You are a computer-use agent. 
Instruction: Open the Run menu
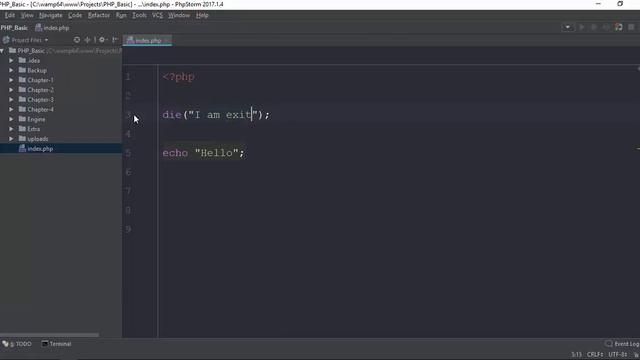pyautogui.click(x=121, y=15)
